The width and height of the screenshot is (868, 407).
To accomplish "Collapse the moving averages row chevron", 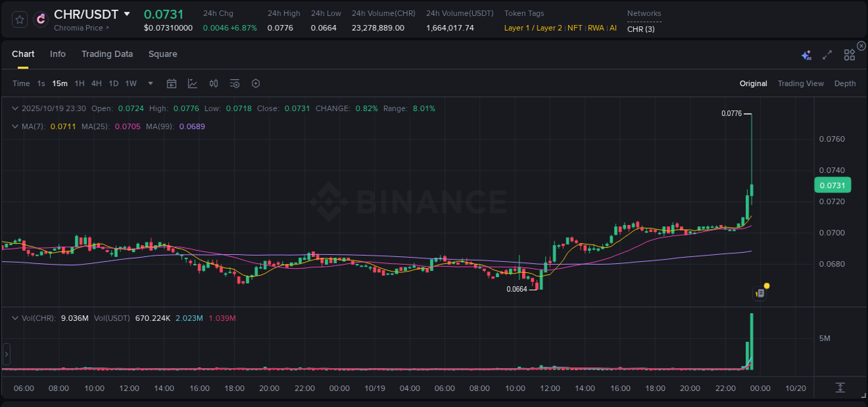I will [x=15, y=126].
